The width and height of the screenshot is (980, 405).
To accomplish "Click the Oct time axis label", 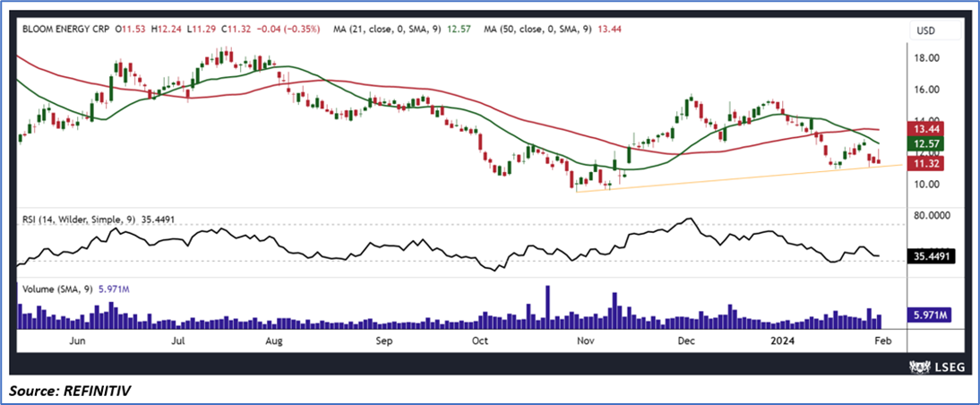I will [479, 341].
